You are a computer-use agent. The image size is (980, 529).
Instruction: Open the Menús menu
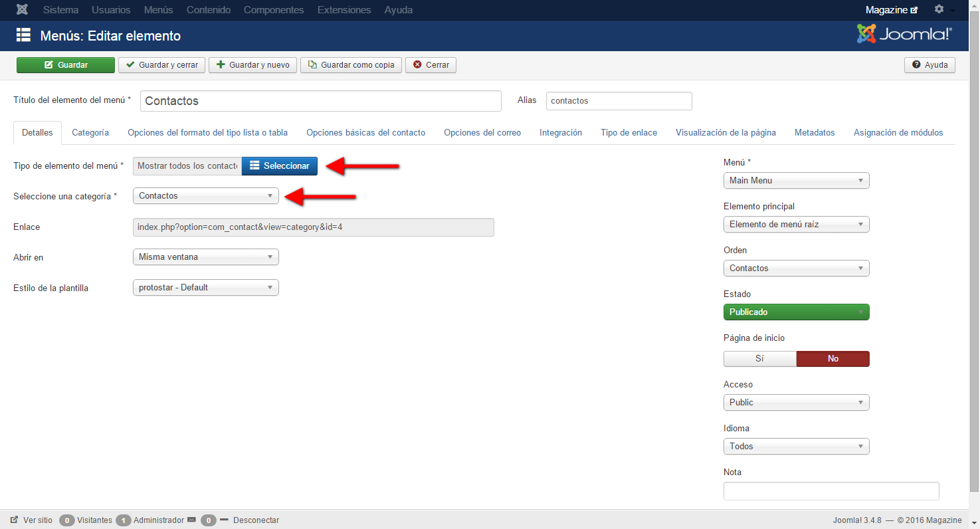tap(158, 10)
